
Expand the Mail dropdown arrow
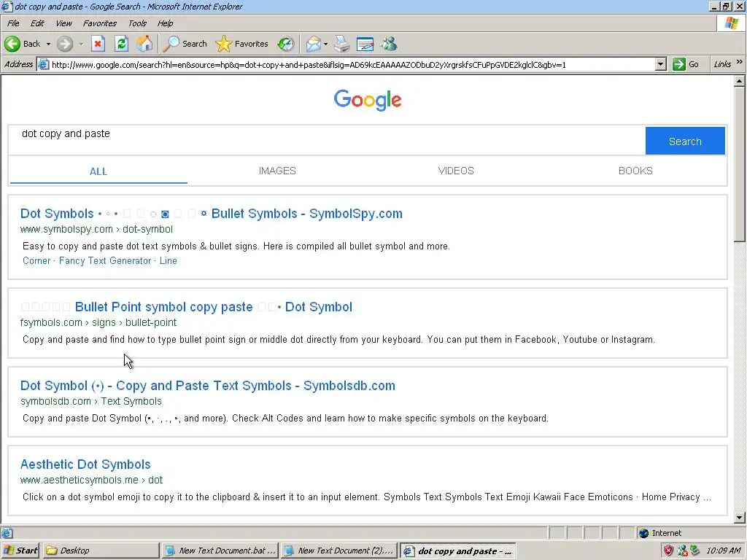point(325,44)
